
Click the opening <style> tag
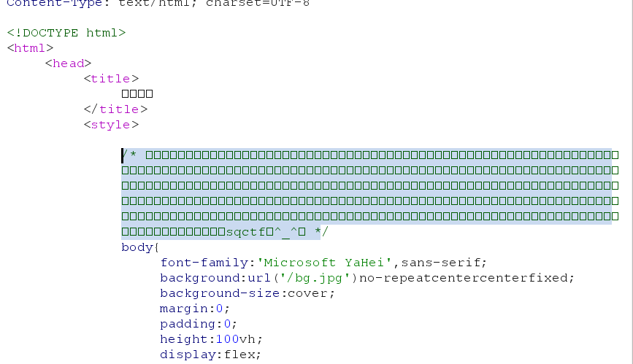tap(111, 125)
